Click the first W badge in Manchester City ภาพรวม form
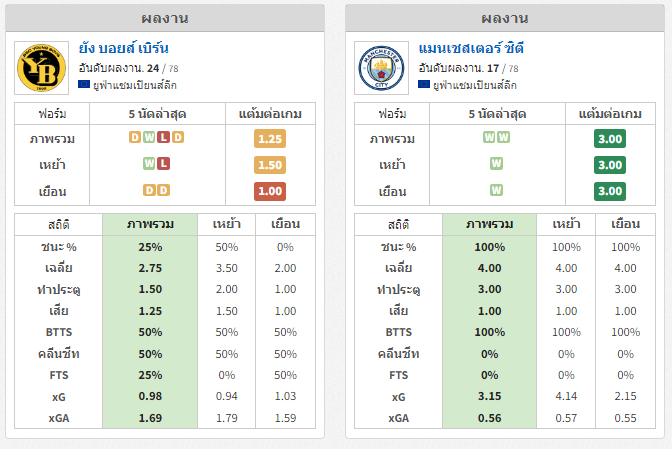This screenshot has width=672, height=449. (489, 137)
